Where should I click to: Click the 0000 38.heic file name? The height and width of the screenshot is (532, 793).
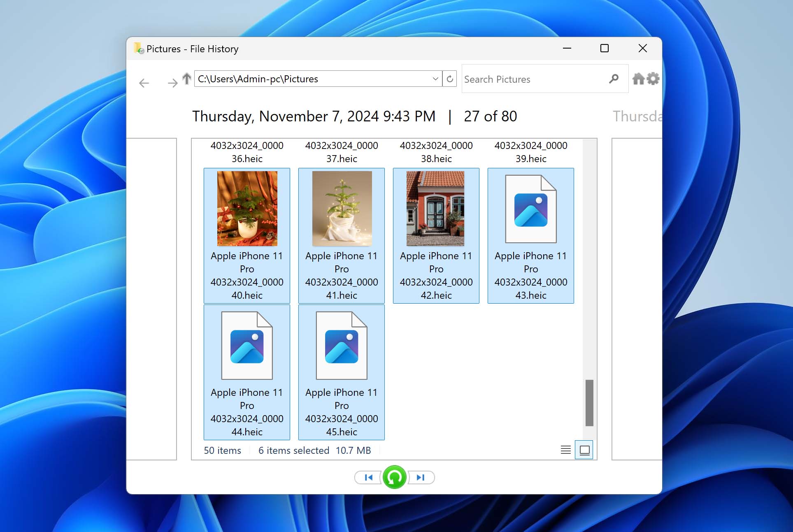(436, 152)
